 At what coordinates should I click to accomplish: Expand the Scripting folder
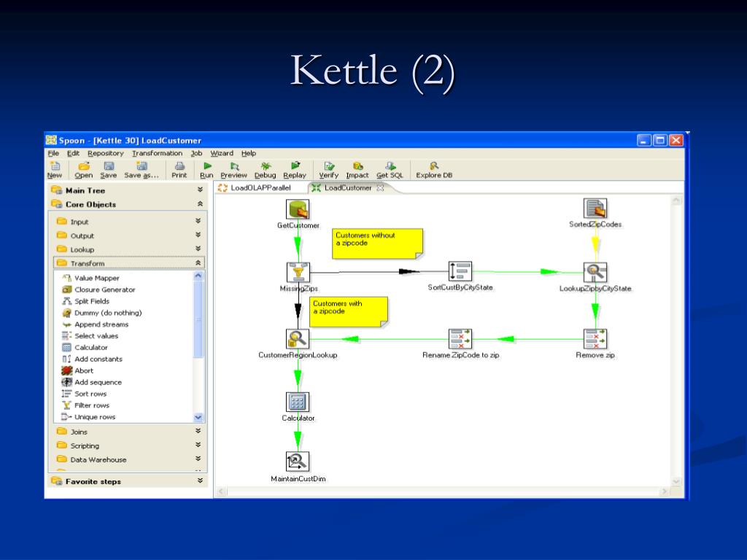pyautogui.click(x=198, y=445)
